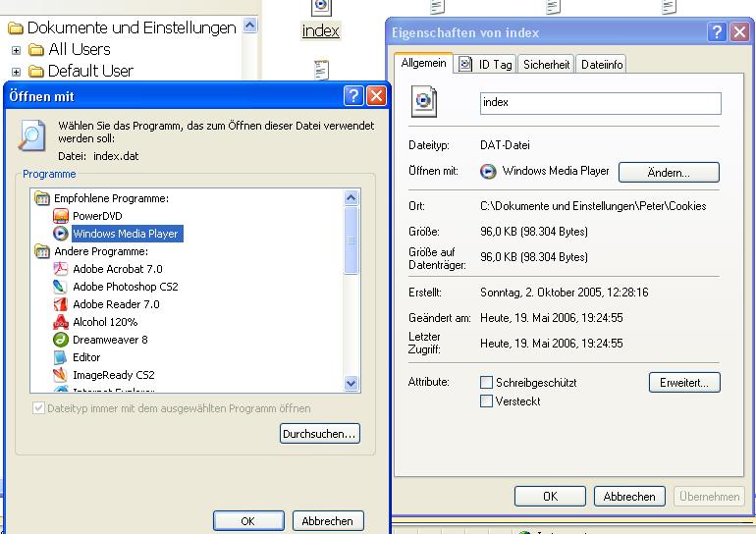Cancel Öffnen mit dialog with Abbrechen
Image resolution: width=756 pixels, height=534 pixels.
[x=328, y=521]
